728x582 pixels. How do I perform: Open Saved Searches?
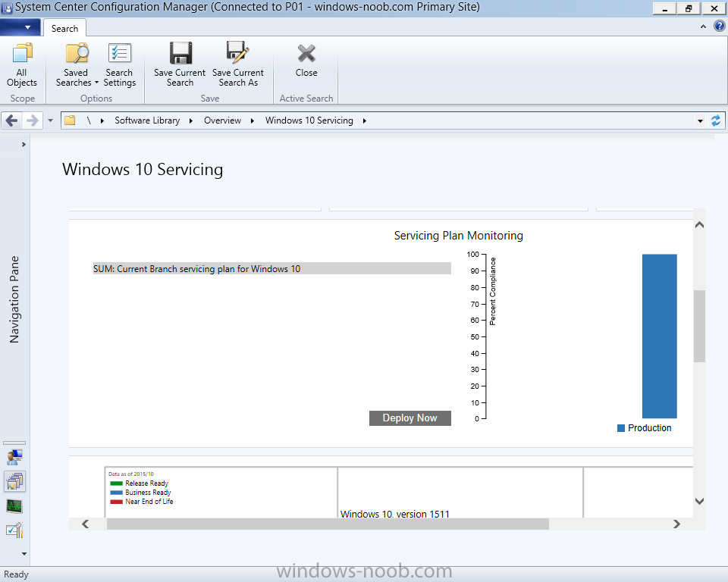(77, 65)
